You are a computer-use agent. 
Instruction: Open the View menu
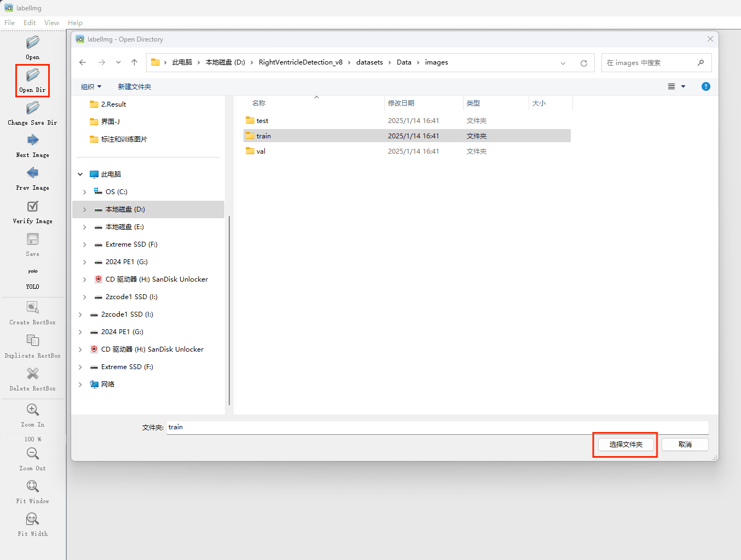click(x=51, y=23)
